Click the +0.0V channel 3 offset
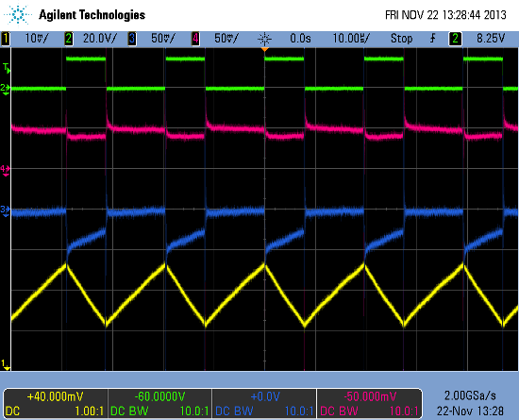The height and width of the screenshot is (420, 519). pos(265,396)
